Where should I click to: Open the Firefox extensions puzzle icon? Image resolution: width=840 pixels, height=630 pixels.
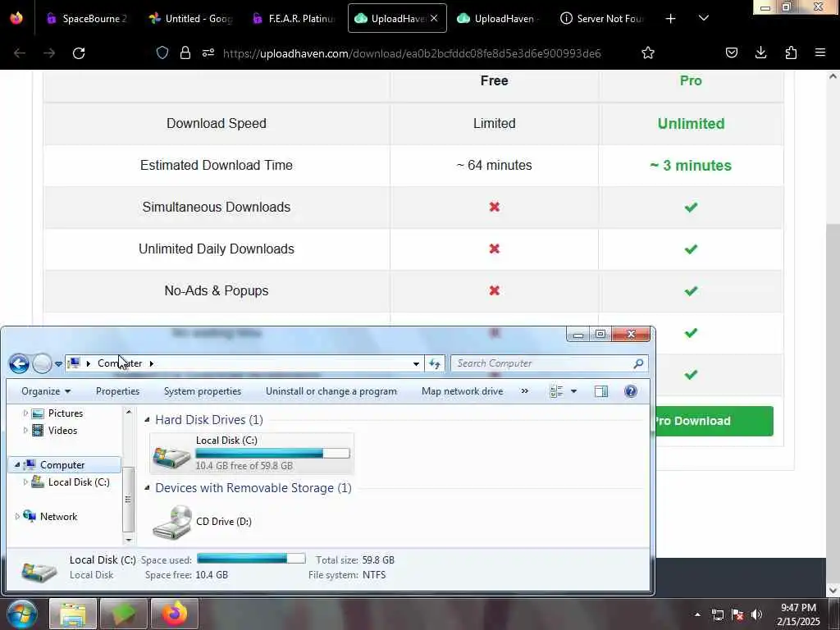[791, 52]
